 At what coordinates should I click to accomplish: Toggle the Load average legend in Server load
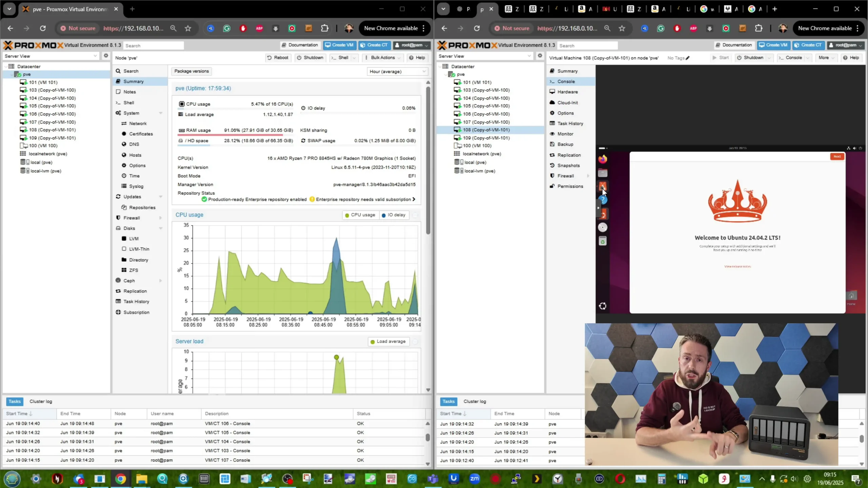click(388, 342)
